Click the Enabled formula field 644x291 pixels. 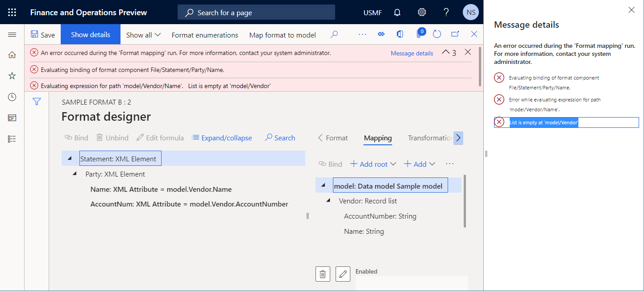(411, 283)
